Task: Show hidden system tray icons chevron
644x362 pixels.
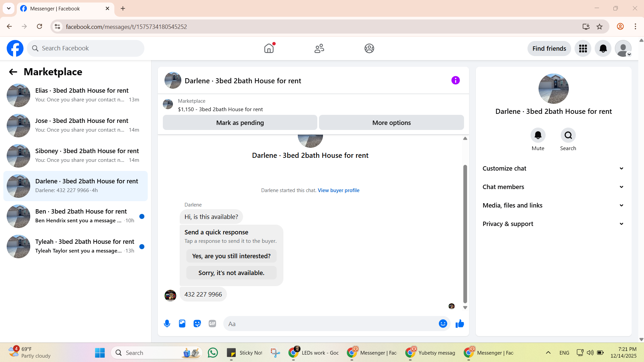Action: [x=548, y=353]
